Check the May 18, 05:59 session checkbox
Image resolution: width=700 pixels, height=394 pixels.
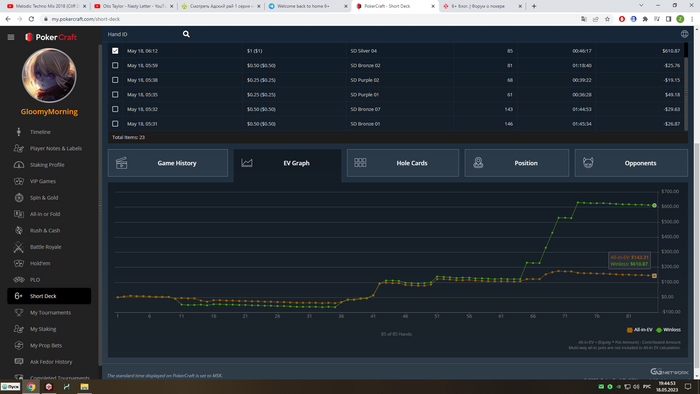coord(115,65)
